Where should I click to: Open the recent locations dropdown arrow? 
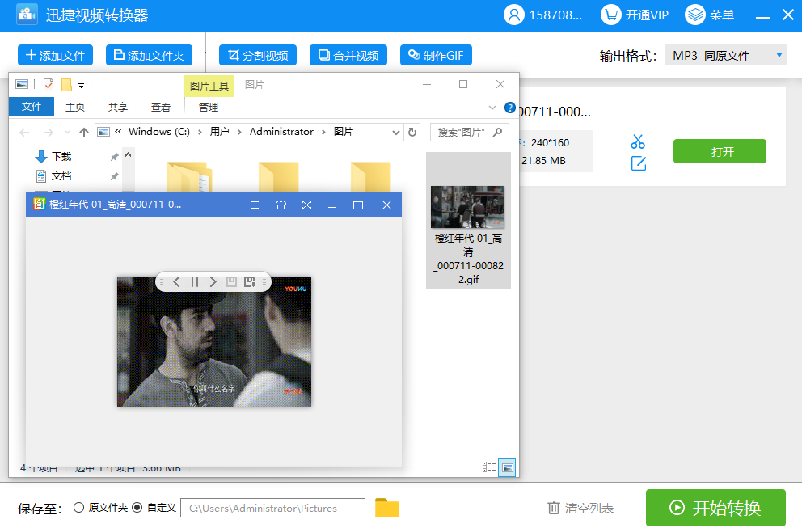click(x=67, y=133)
